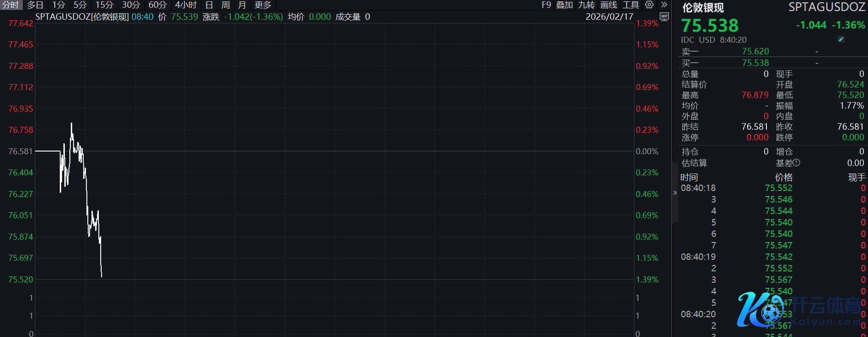Switch to 分时 intraday tab

point(11,5)
